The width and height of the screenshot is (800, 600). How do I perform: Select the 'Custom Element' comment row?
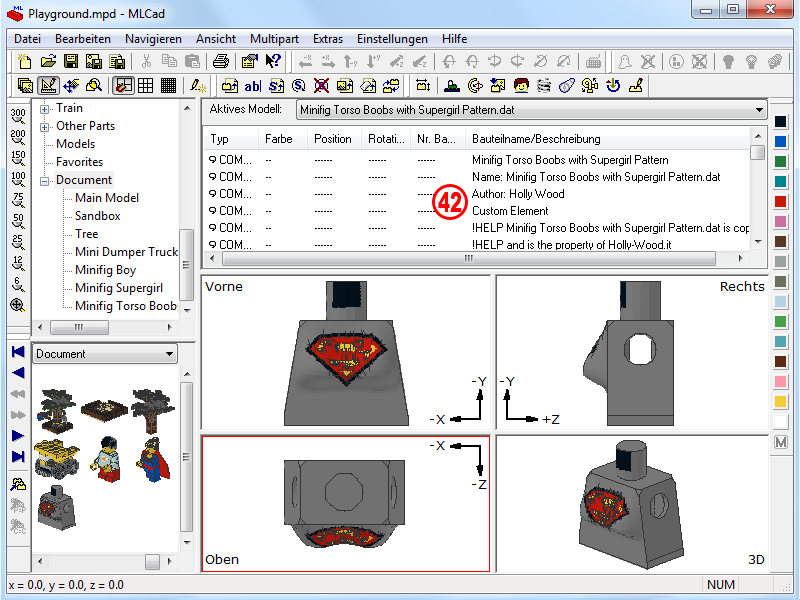pos(479,211)
